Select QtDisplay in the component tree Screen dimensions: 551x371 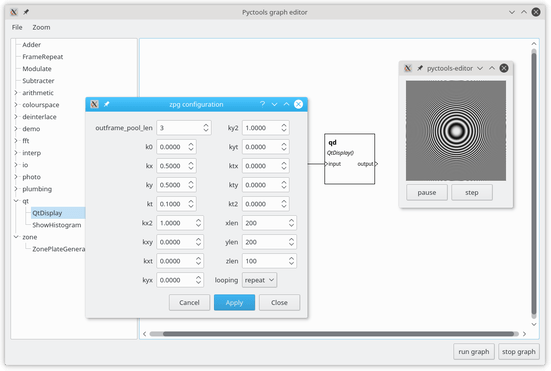[x=47, y=213]
